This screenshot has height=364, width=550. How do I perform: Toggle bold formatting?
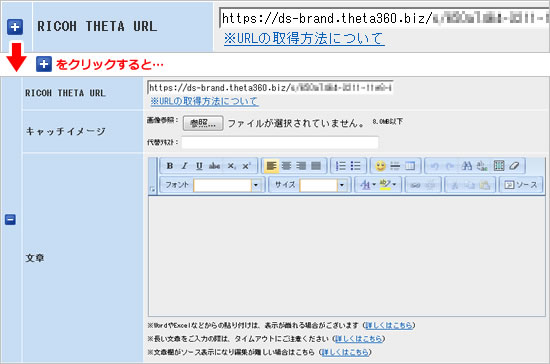pyautogui.click(x=170, y=166)
